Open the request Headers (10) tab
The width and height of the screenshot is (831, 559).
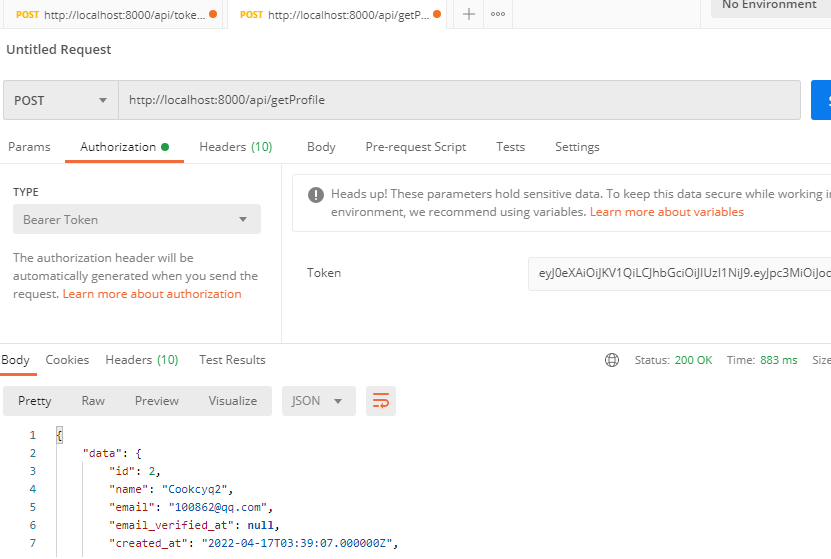point(236,147)
